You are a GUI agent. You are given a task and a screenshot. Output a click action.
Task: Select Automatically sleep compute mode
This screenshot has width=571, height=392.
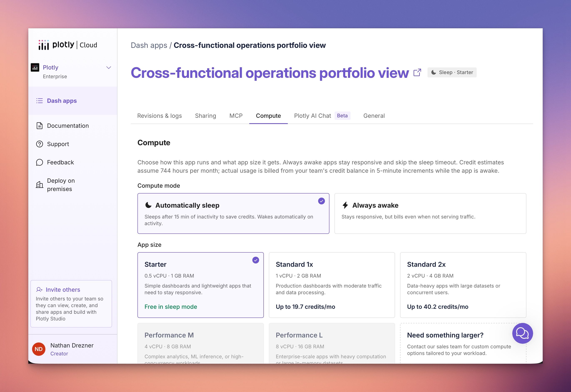pos(233,213)
